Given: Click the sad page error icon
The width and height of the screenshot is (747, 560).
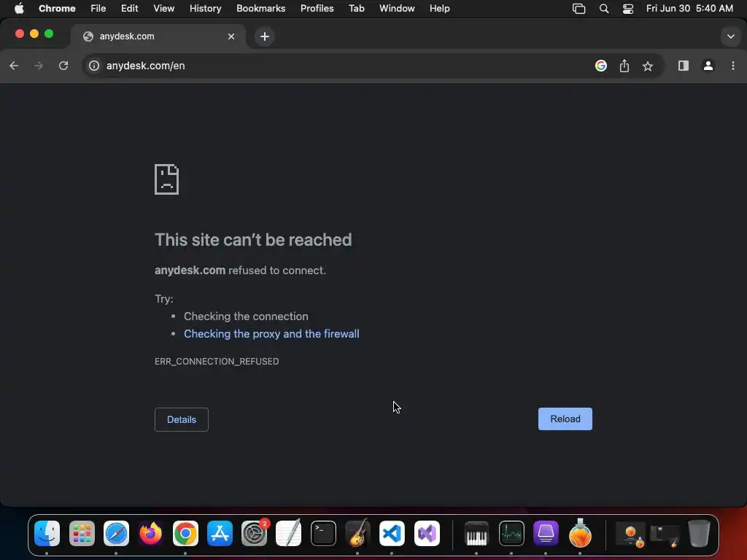Looking at the screenshot, I should tap(167, 179).
